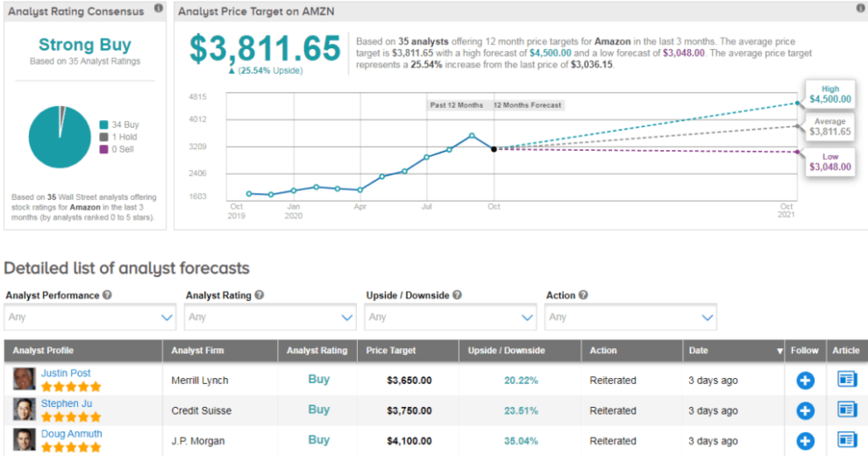Open Stephen Ju analyst profile link
The height and width of the screenshot is (456, 868).
click(67, 403)
